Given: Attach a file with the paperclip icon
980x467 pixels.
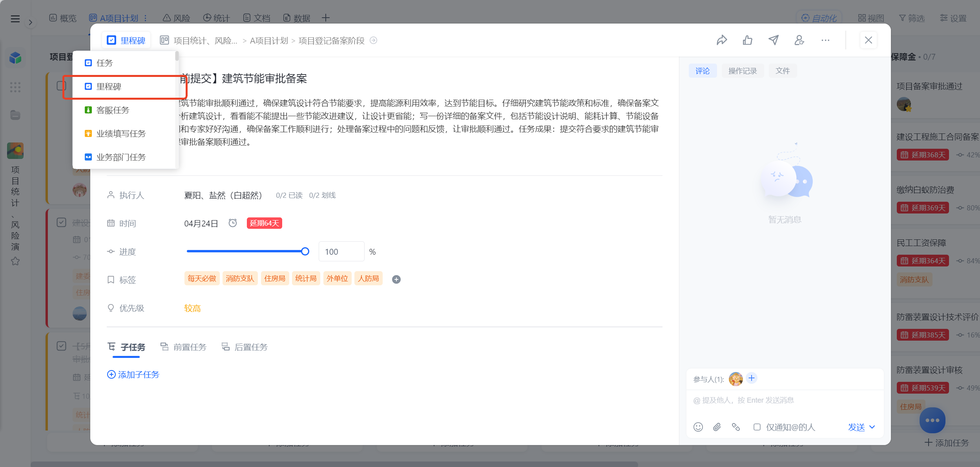Looking at the screenshot, I should pyautogui.click(x=717, y=427).
